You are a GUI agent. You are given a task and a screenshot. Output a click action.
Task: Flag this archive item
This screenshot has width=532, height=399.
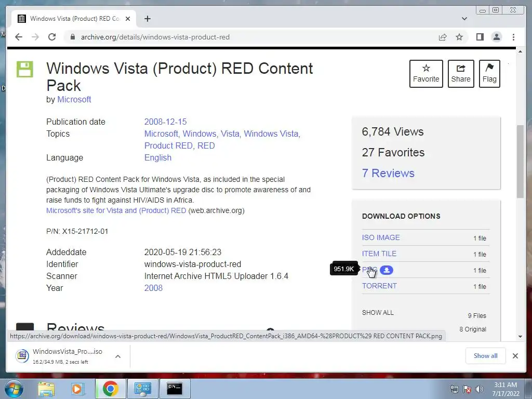(489, 74)
